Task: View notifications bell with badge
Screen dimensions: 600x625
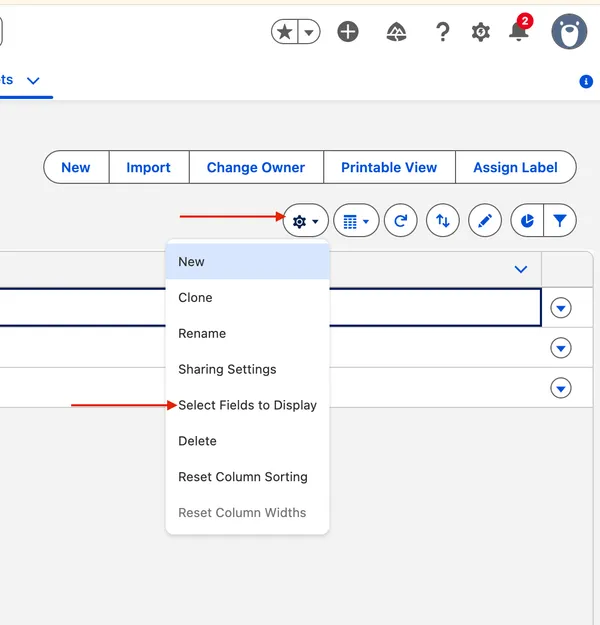Action: point(519,31)
